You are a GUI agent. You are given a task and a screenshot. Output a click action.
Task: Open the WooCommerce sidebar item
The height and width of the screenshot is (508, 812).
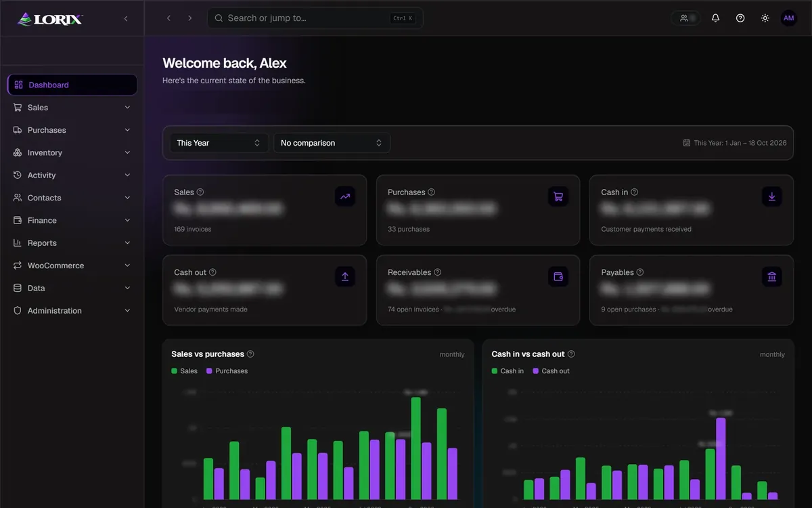click(x=72, y=266)
